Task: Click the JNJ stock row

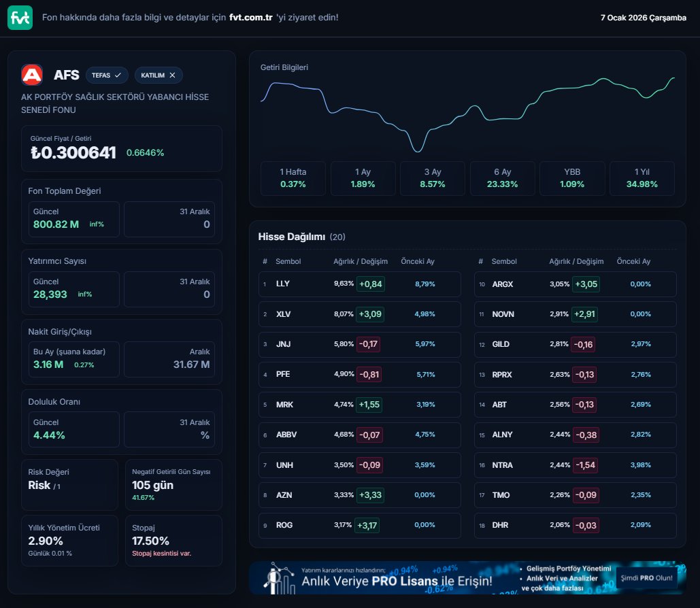Action: click(359, 344)
